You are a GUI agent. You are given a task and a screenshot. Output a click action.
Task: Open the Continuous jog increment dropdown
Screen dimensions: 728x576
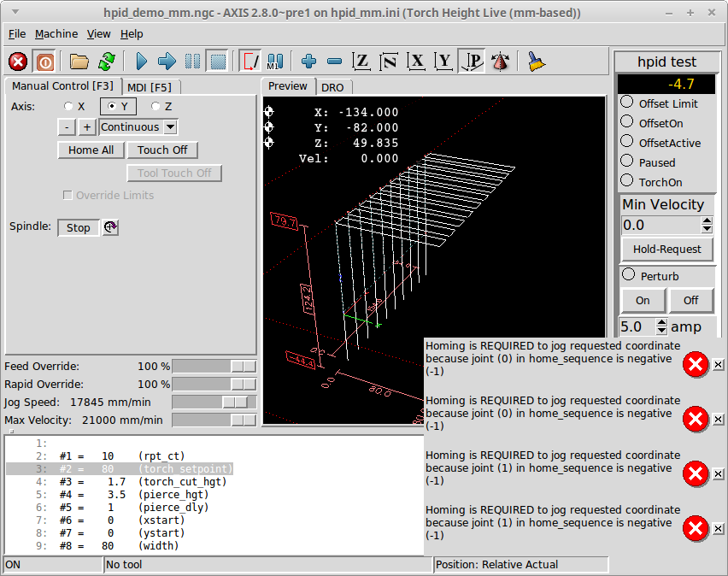tap(170, 127)
